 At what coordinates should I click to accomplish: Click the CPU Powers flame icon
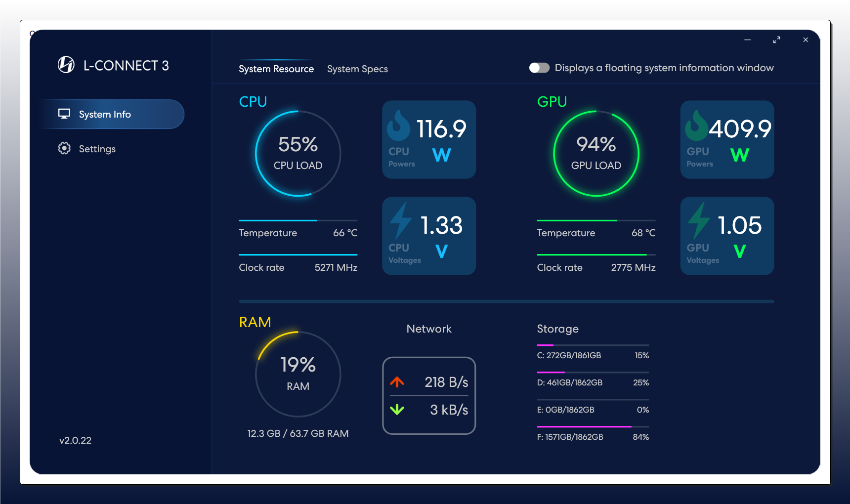(398, 126)
